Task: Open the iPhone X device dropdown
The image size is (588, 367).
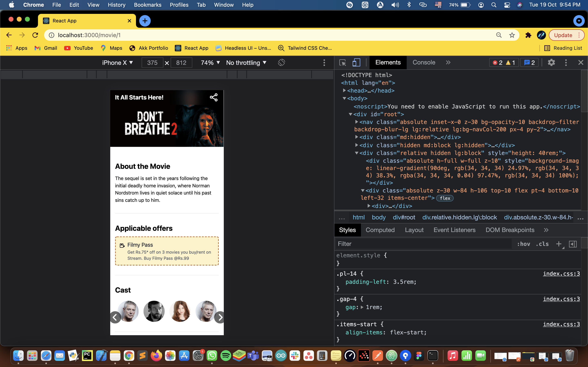Action: pos(117,62)
